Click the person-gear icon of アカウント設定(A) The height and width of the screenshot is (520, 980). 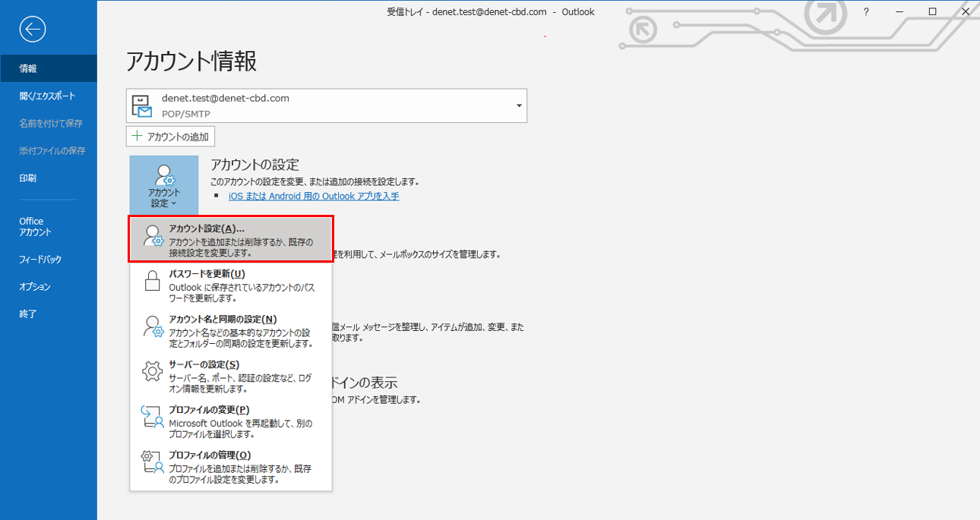tap(153, 236)
